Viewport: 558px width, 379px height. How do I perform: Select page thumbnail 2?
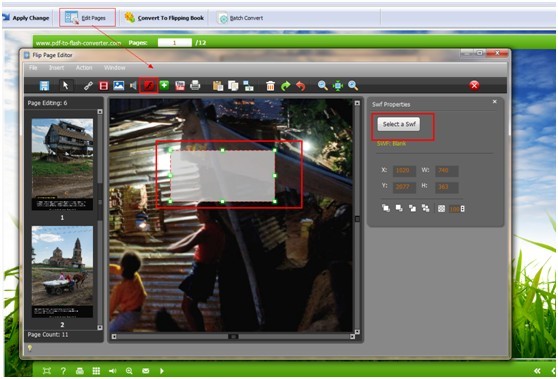pyautogui.click(x=62, y=272)
